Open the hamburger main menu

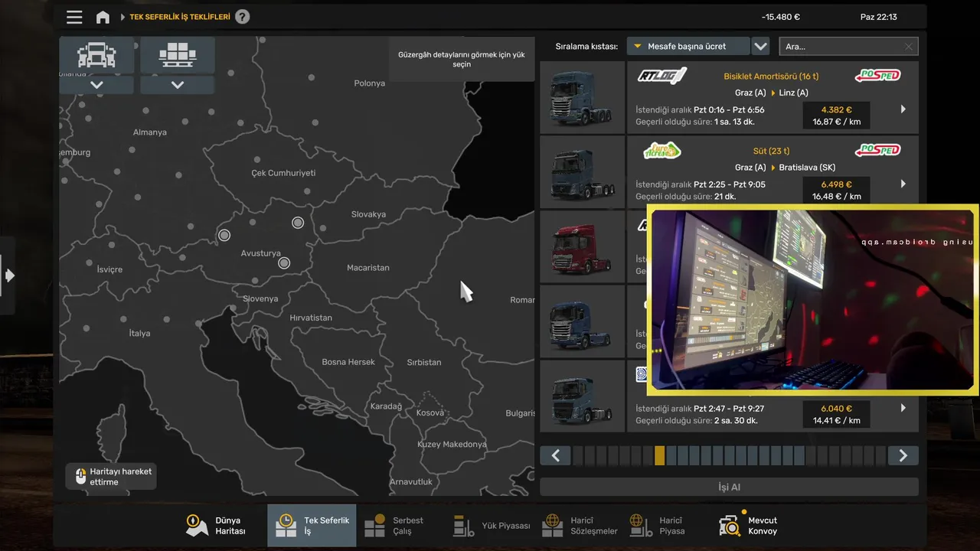(74, 17)
